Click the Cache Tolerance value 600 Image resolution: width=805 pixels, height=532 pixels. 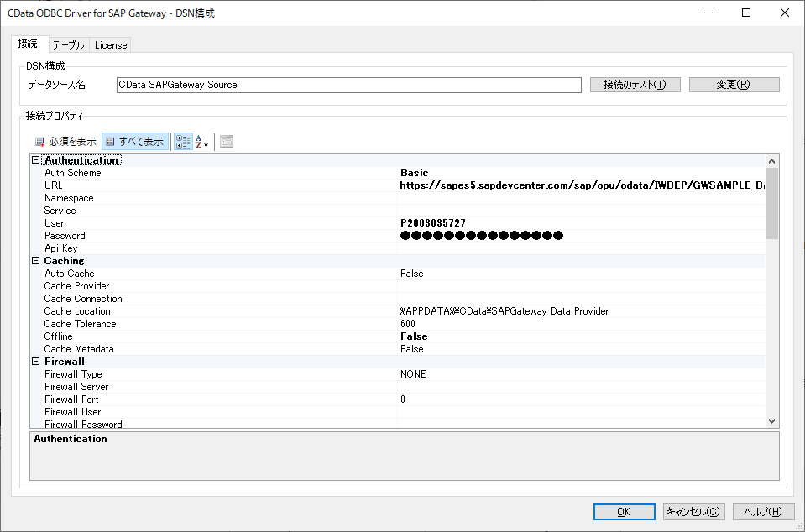pyautogui.click(x=408, y=324)
